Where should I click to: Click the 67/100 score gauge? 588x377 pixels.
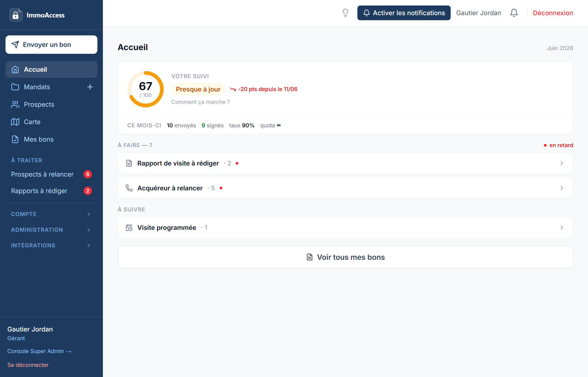(x=146, y=89)
